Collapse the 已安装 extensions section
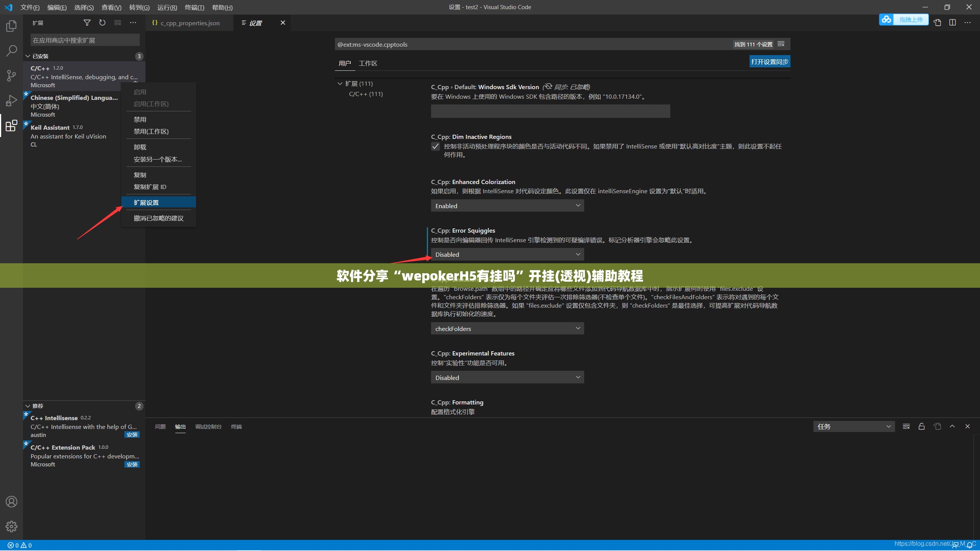Image resolution: width=980 pixels, height=551 pixels. (x=28, y=56)
